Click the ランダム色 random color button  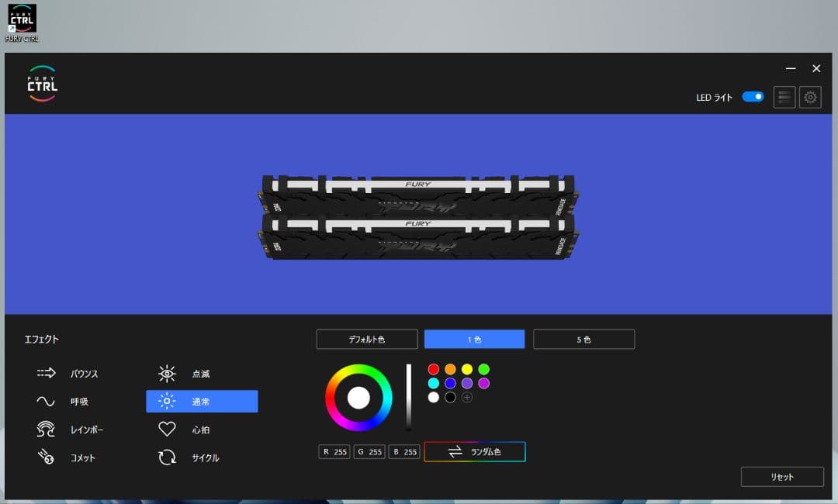click(475, 452)
